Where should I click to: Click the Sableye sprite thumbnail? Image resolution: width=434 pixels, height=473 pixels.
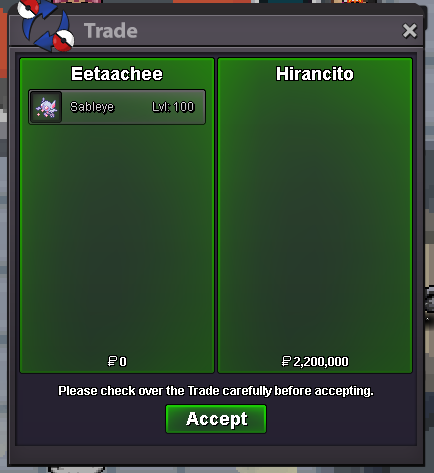pos(46,107)
